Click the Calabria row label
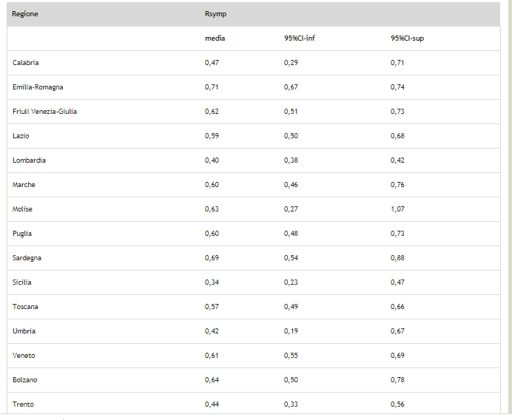Screen dimensions: 512x420 pyautogui.click(x=26, y=63)
